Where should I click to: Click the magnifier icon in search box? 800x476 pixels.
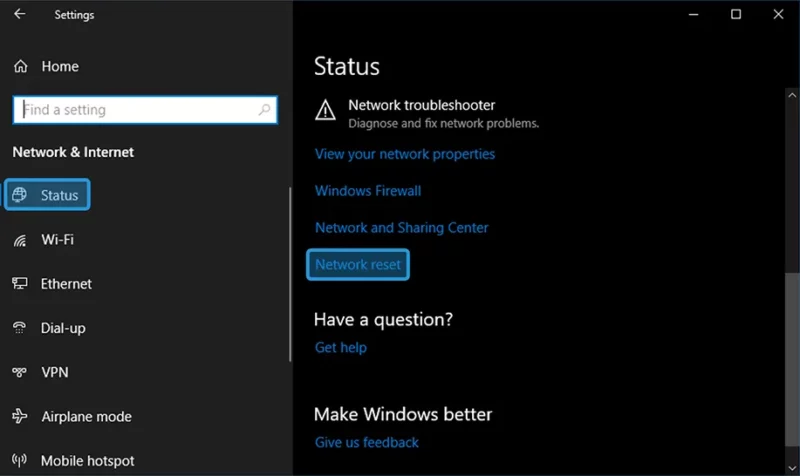264,109
